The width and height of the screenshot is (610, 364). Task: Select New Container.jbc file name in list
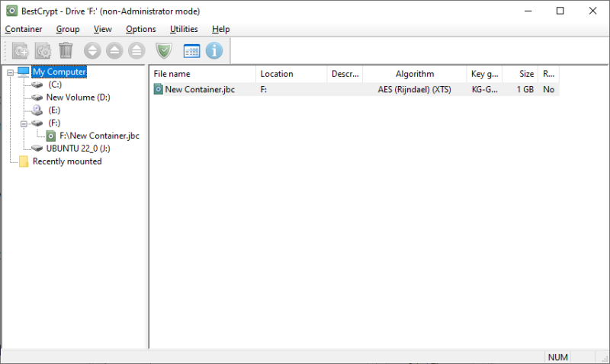(x=200, y=89)
